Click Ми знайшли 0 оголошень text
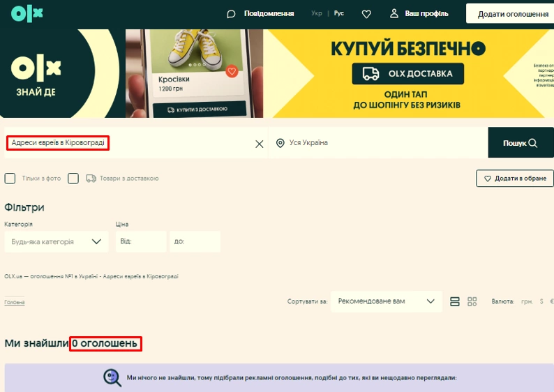 click(70, 343)
